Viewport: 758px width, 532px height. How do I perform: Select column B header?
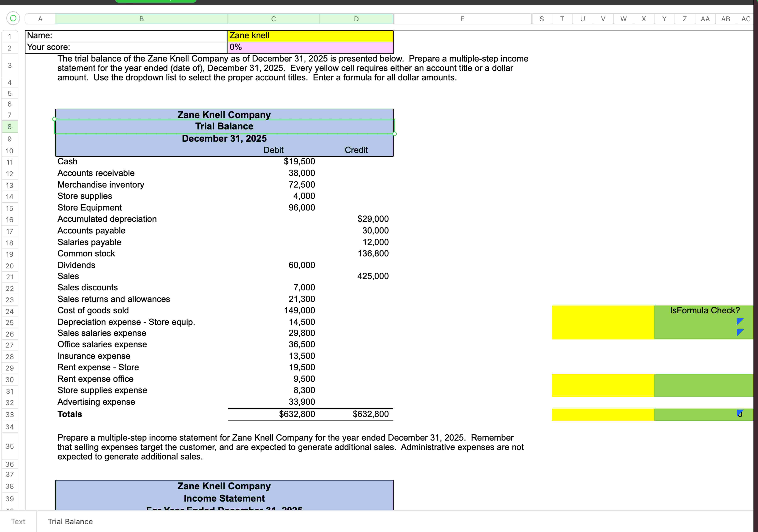point(141,19)
